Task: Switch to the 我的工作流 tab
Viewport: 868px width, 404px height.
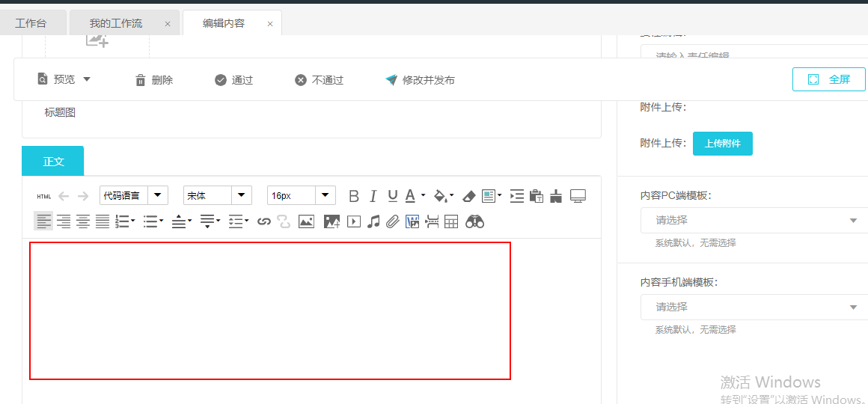Action: coord(124,23)
